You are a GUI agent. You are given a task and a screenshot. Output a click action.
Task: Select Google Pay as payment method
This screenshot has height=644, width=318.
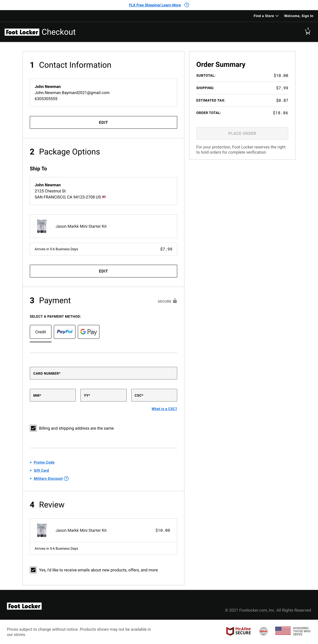click(88, 332)
